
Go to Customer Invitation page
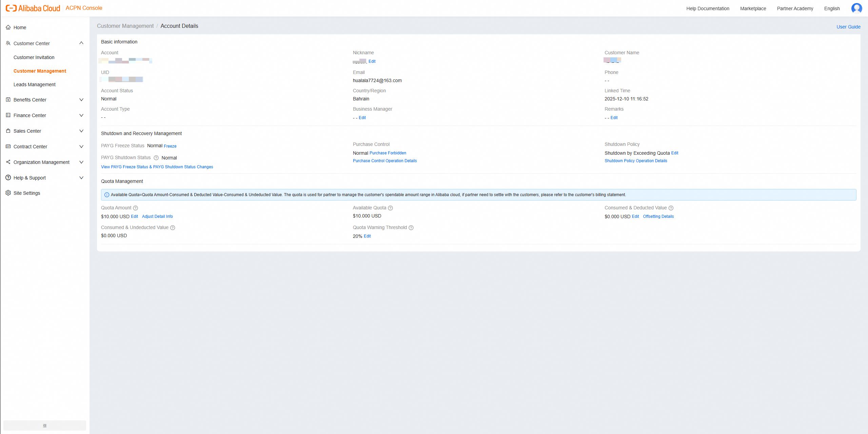click(x=34, y=57)
